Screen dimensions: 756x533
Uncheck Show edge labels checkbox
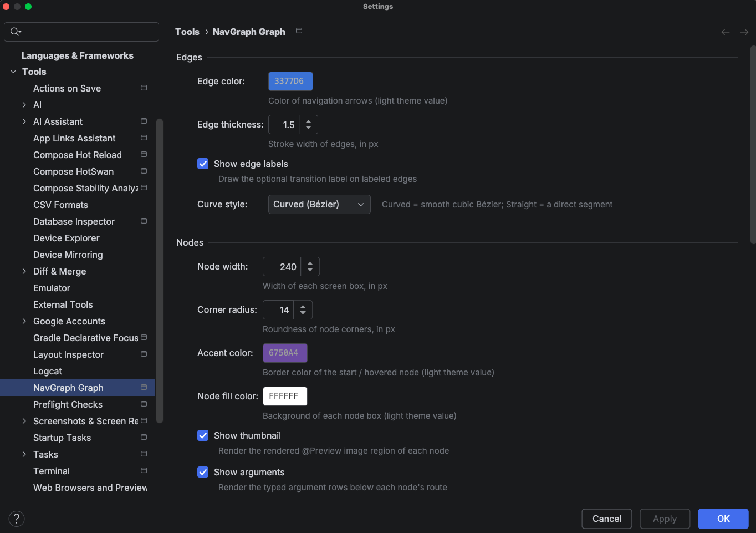(203, 164)
